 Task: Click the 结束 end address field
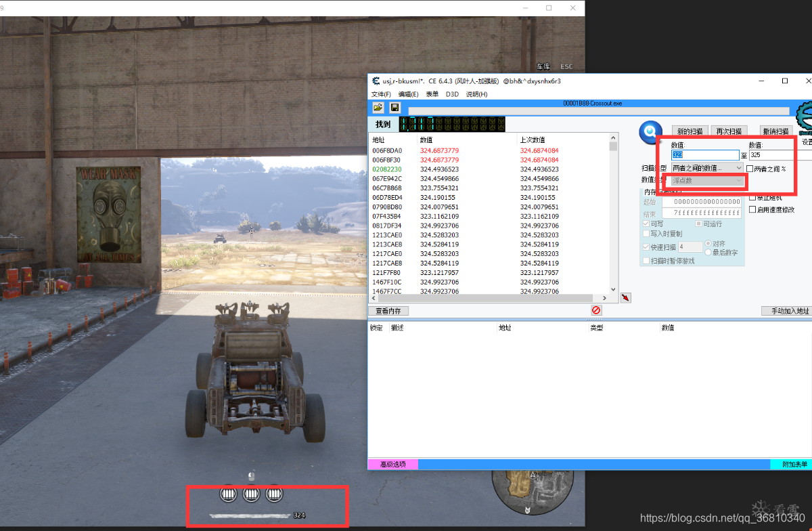click(701, 213)
